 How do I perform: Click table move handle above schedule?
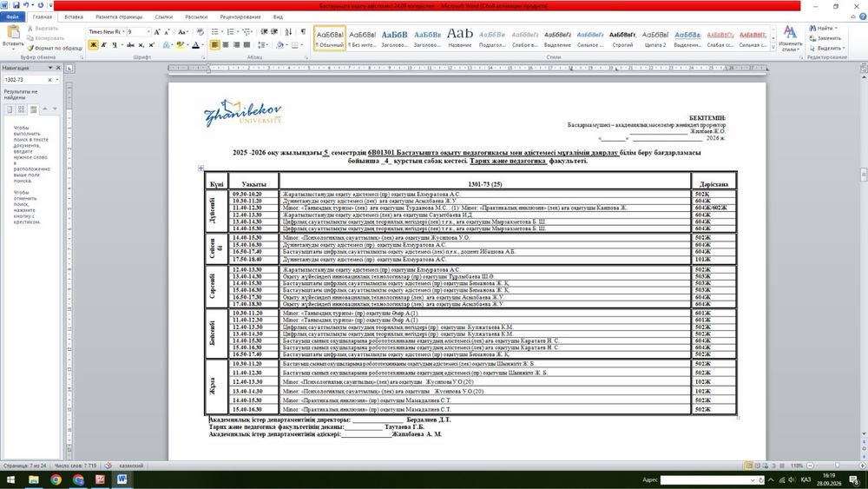(201, 168)
